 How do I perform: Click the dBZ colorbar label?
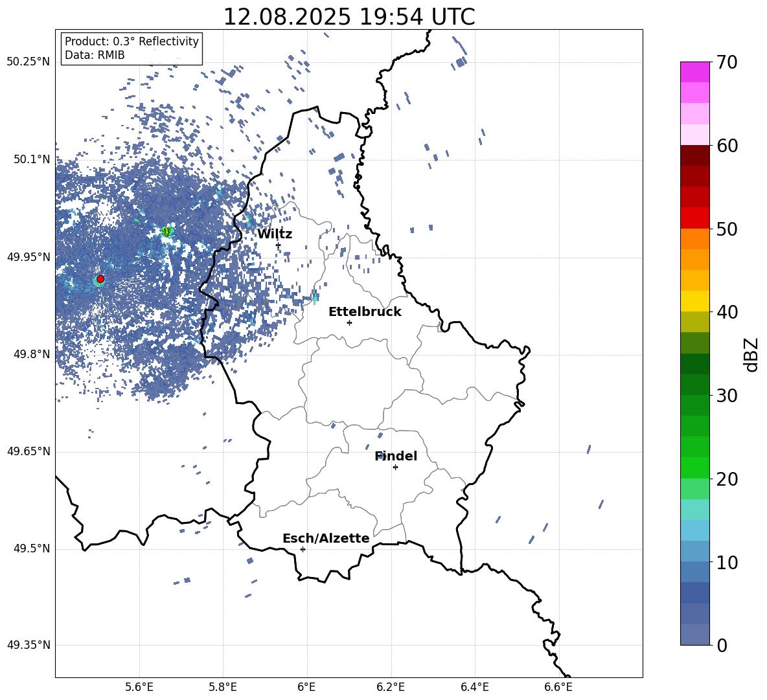coord(751,354)
